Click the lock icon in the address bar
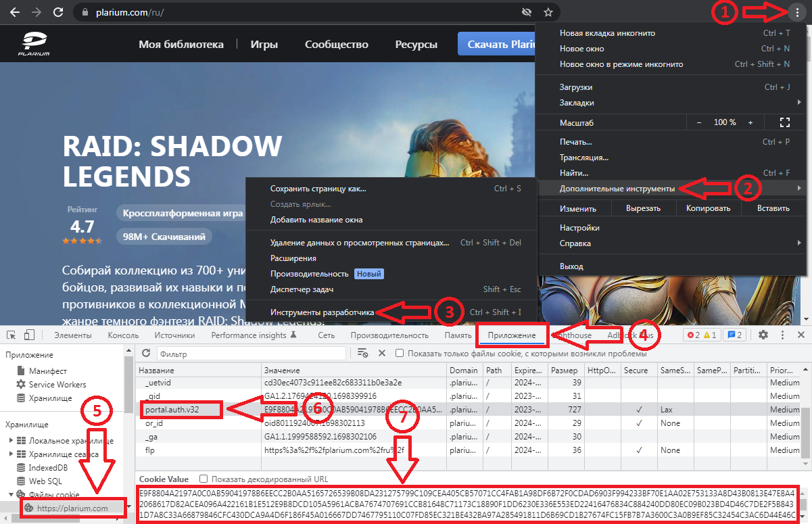 [x=85, y=12]
